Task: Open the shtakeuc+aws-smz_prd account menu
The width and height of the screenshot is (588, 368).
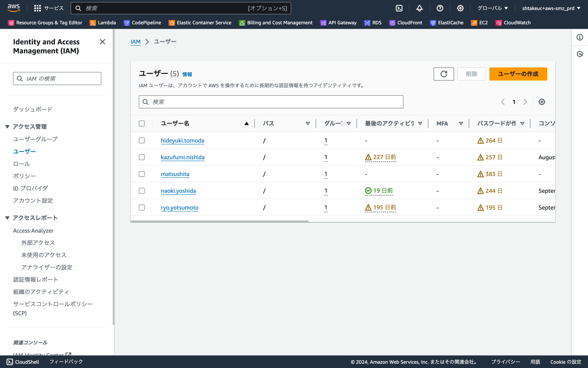Action: click(551, 8)
